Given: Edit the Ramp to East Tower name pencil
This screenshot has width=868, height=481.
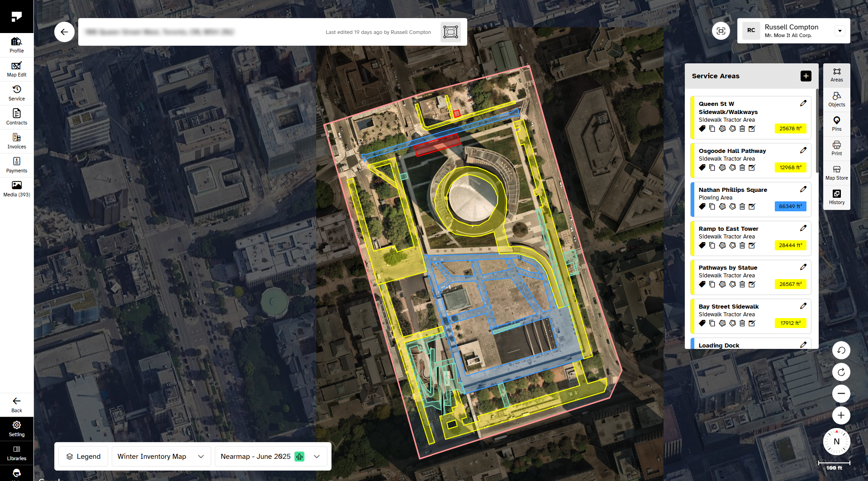Looking at the screenshot, I should pos(803,228).
